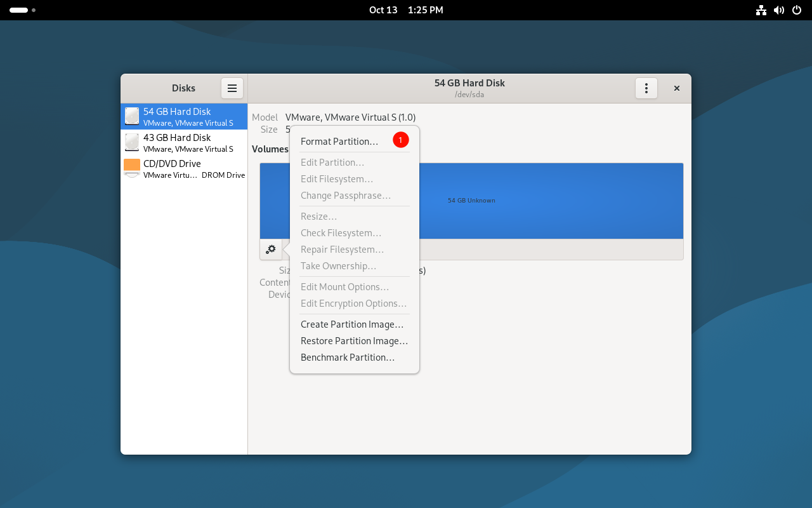
Task: Open the power icon in top bar
Action: click(797, 10)
